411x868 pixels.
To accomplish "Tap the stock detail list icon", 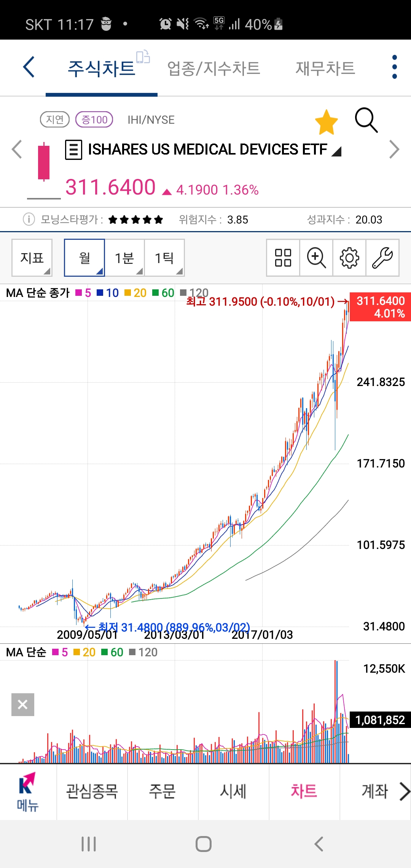I will click(x=73, y=150).
